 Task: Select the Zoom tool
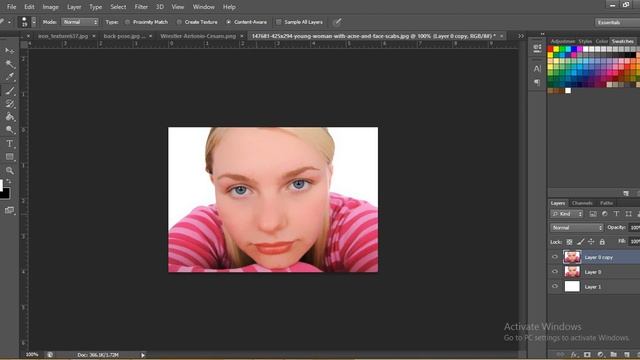pyautogui.click(x=9, y=171)
